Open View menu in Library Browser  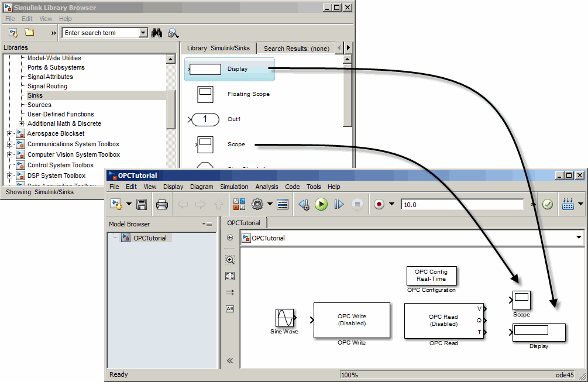46,19
